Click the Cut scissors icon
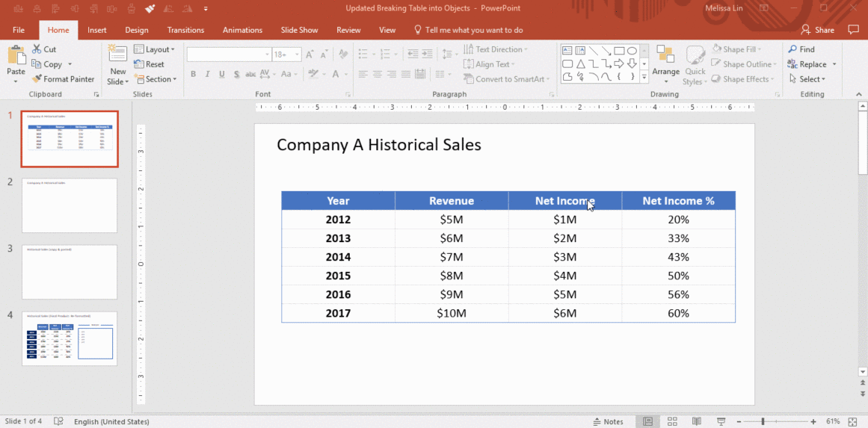Screen dimensions: 868x428 pyautogui.click(x=37, y=49)
